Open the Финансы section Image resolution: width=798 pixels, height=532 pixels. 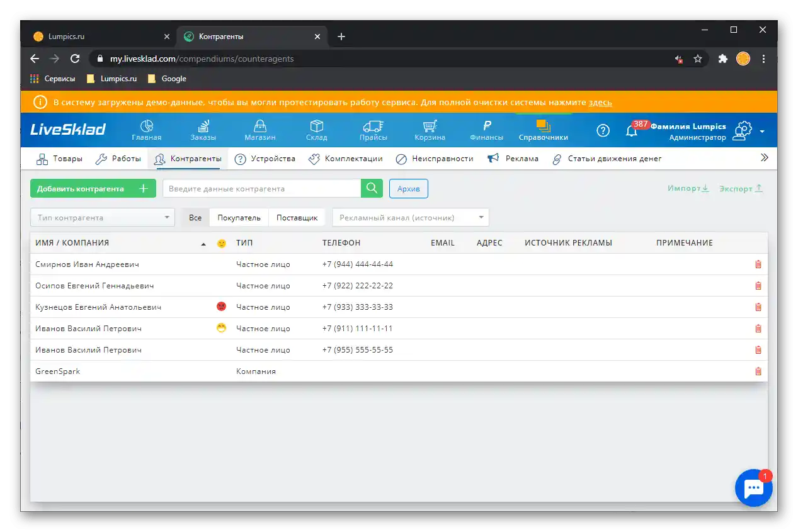pyautogui.click(x=486, y=130)
